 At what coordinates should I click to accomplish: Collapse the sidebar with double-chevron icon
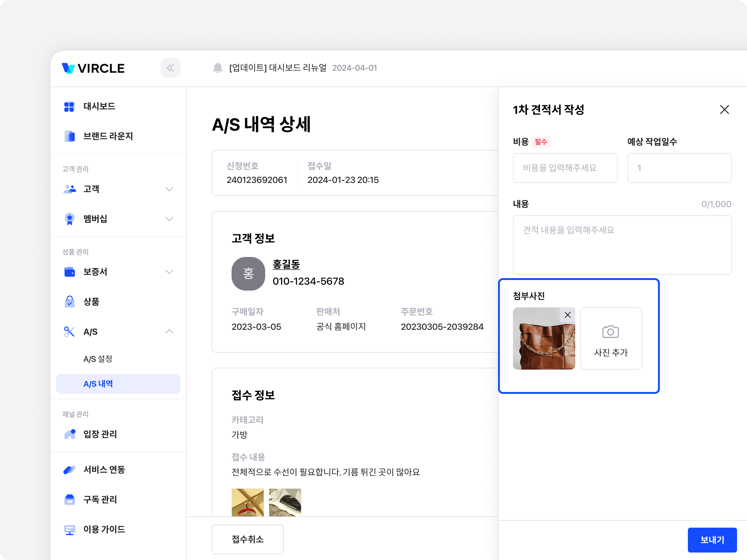[x=170, y=68]
